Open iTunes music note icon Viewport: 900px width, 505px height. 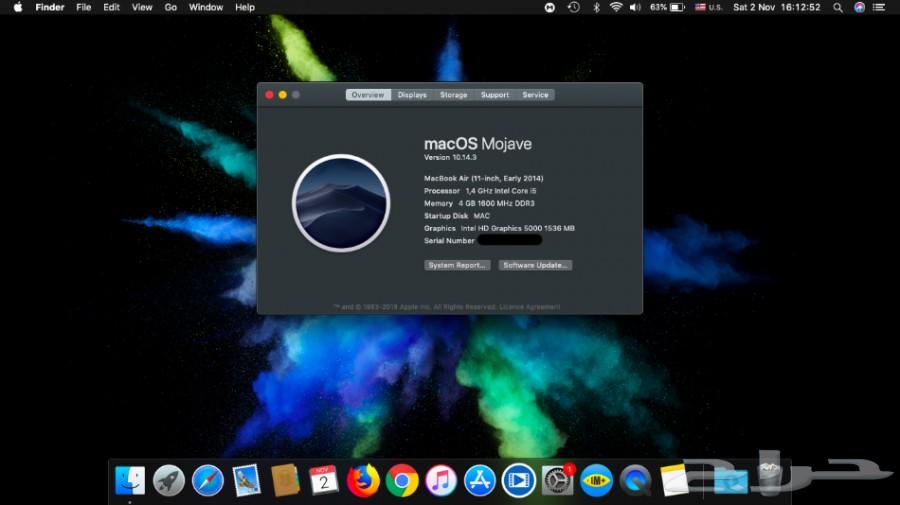441,480
